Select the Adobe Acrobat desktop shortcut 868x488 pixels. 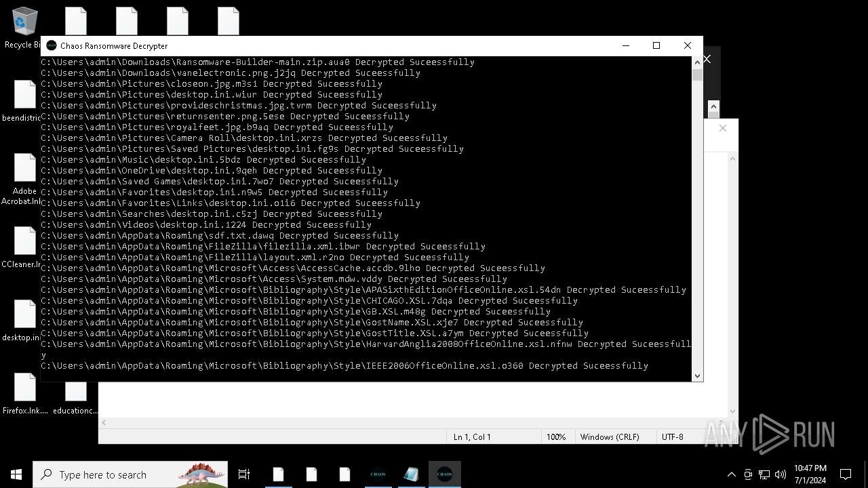coord(22,178)
